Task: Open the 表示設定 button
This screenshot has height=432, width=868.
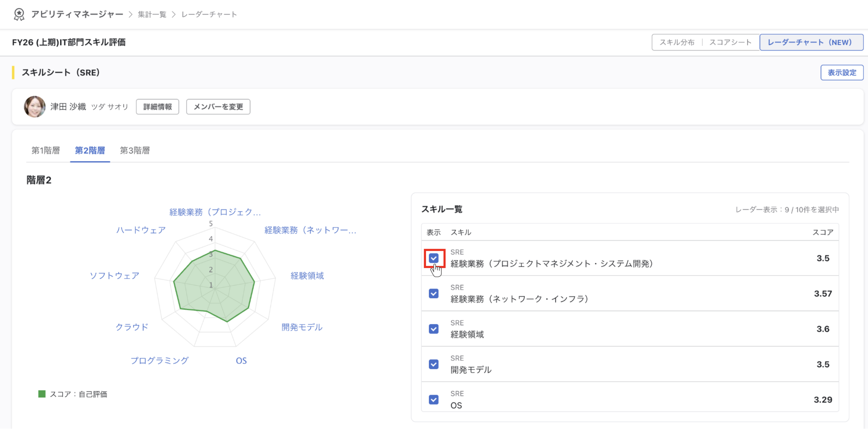Action: coord(842,72)
